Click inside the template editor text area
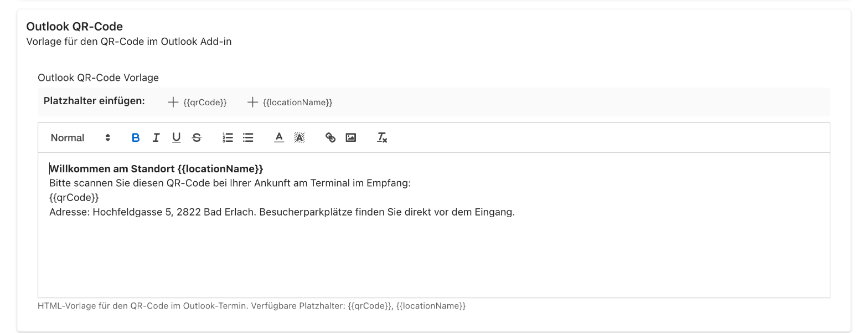Viewport: 868px width, 333px height. (433, 225)
